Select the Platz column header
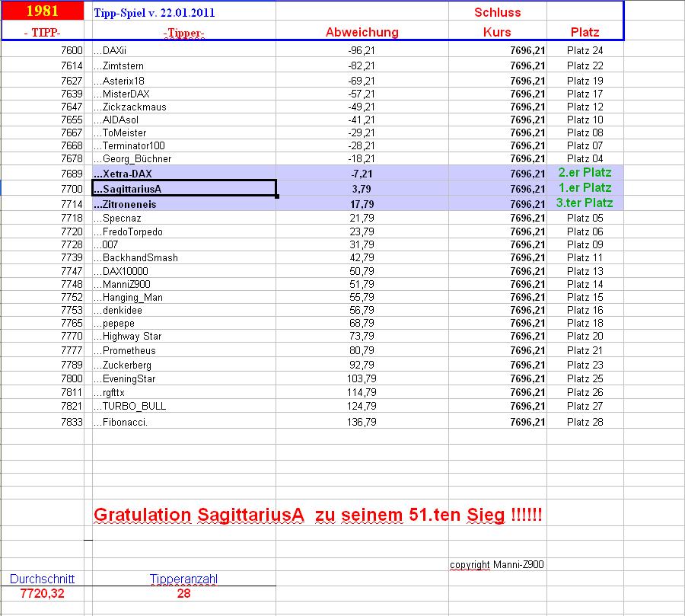The image size is (685, 616). pos(585,32)
